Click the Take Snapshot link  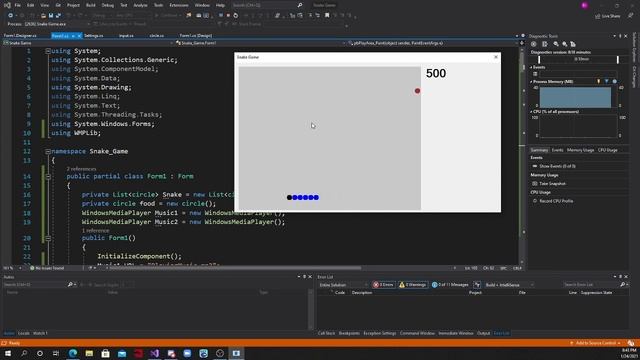tap(553, 184)
